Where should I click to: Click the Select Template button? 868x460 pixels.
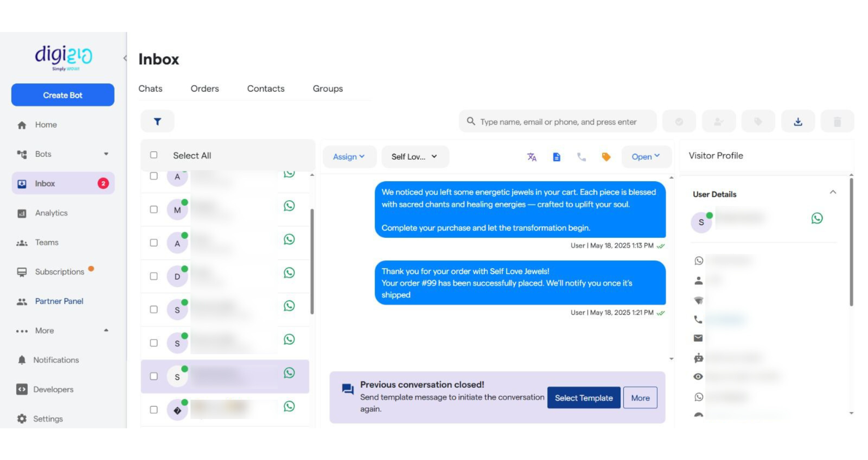(583, 398)
